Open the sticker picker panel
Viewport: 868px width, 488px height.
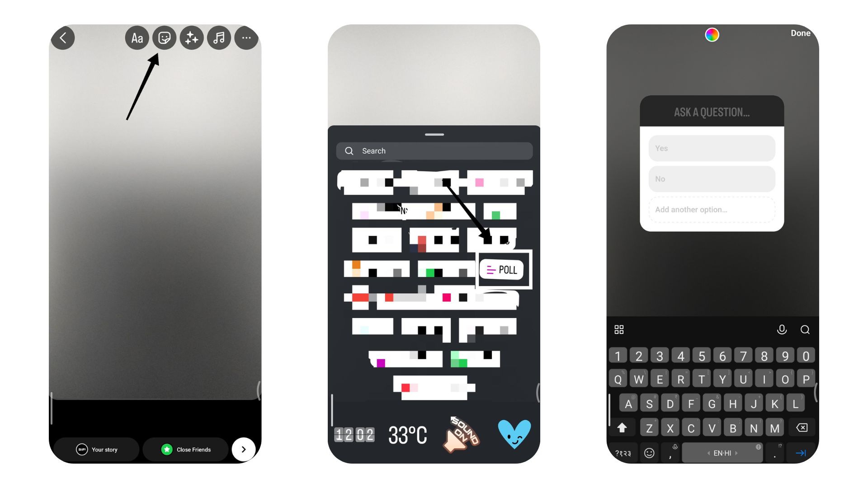(x=164, y=38)
